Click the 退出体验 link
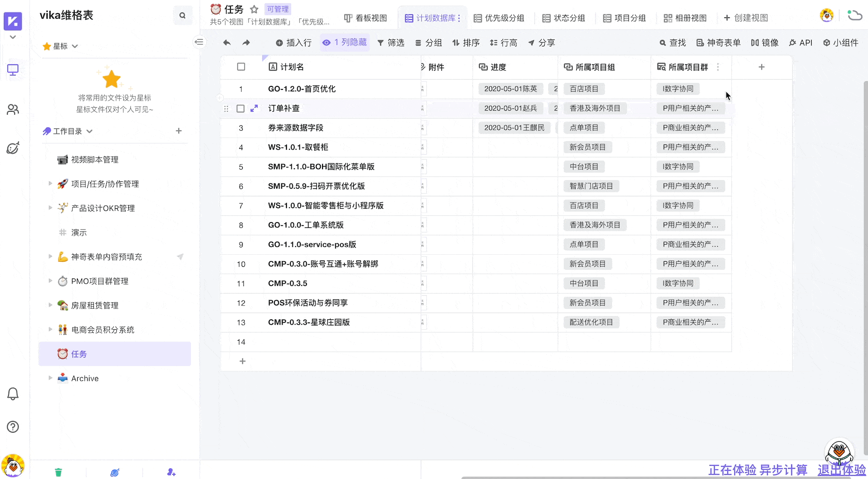 841,470
